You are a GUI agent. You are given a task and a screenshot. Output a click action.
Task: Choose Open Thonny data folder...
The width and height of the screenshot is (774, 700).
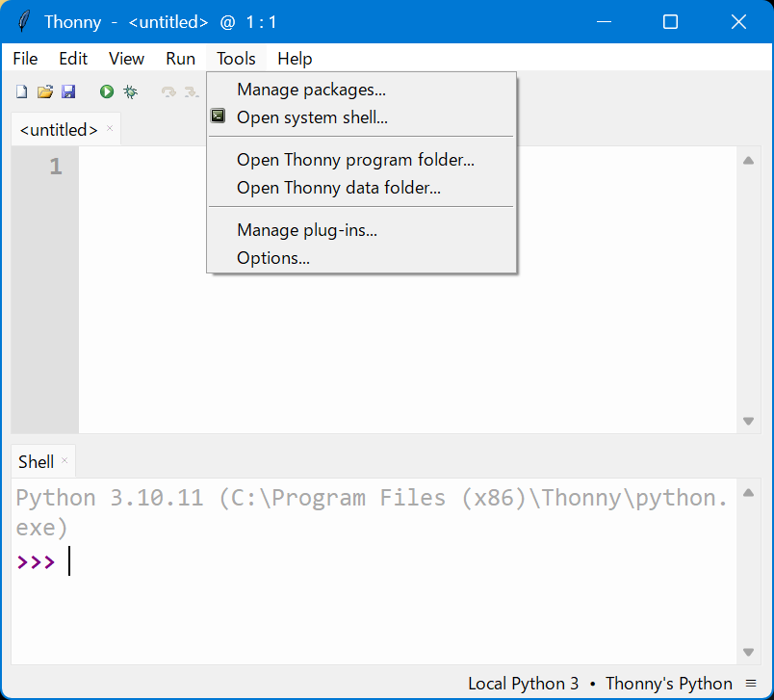pos(361,188)
